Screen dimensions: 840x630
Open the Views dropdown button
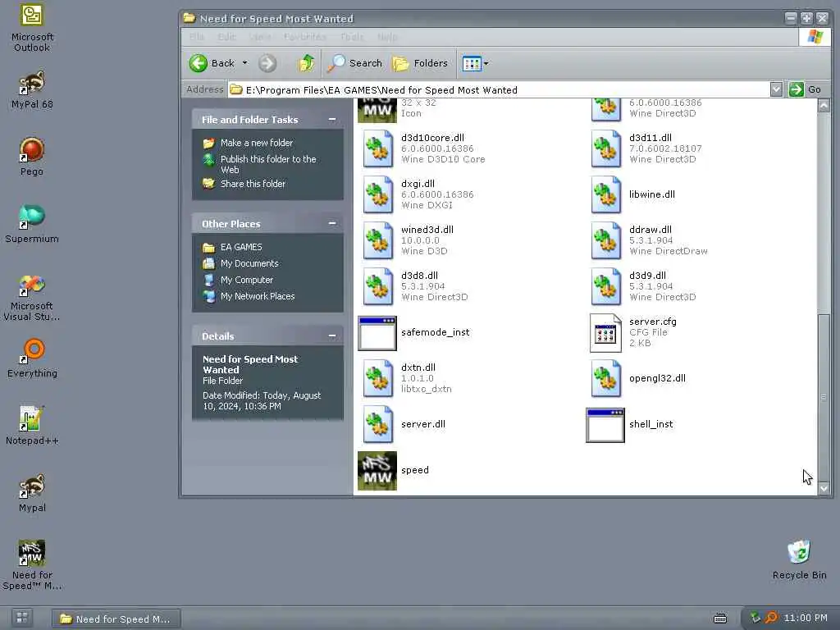click(x=475, y=63)
